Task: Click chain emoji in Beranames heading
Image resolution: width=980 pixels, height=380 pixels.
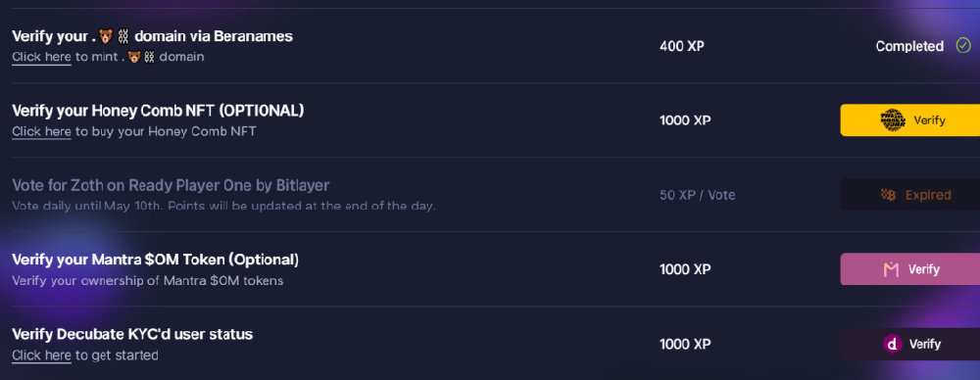Action: click(x=123, y=37)
